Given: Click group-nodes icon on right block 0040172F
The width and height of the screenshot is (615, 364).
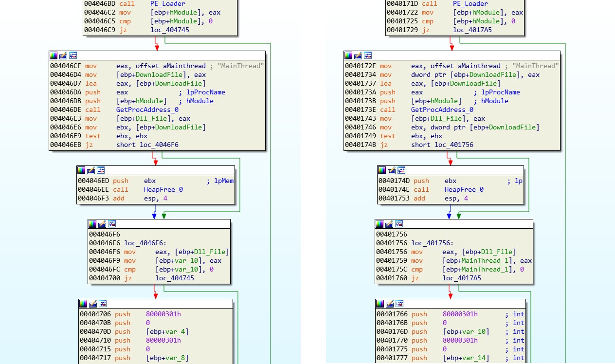Looking at the screenshot, I should pos(368,55).
